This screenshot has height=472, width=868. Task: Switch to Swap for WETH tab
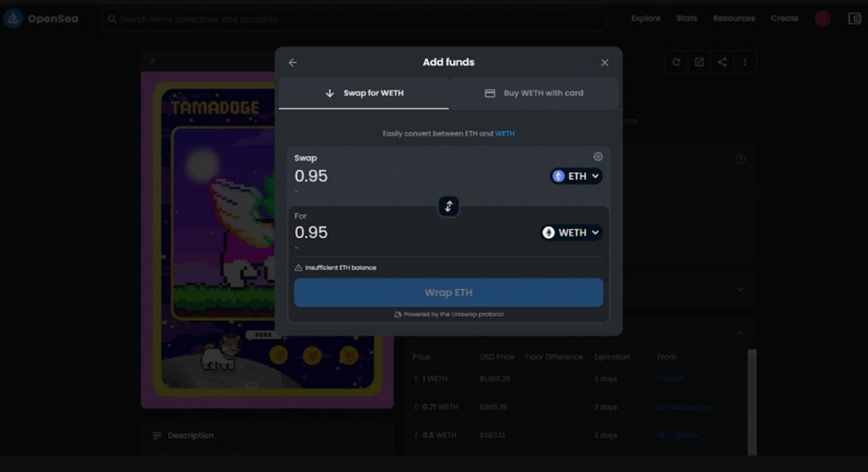point(364,93)
